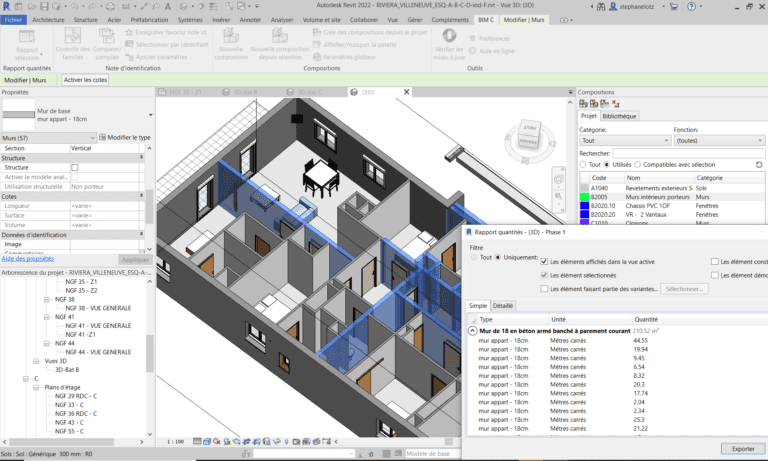The width and height of the screenshot is (768, 461).
Task: Select NGF 29 RDC - C in project browser
Action: tap(76, 396)
